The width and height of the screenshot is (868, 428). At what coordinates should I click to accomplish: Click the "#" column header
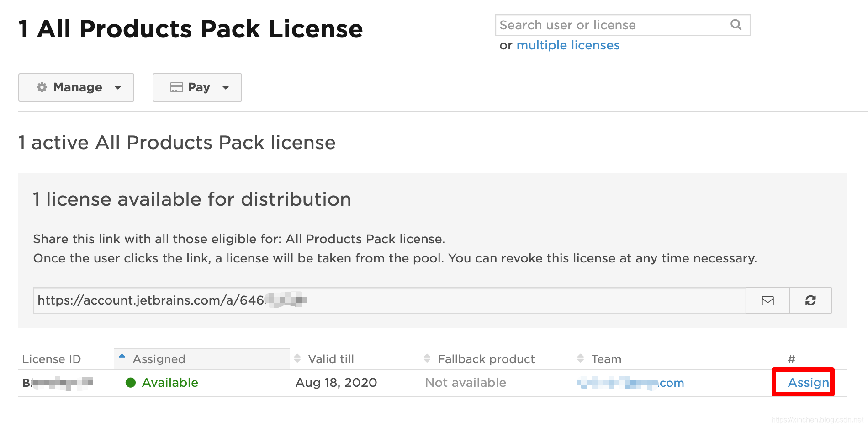[791, 358]
